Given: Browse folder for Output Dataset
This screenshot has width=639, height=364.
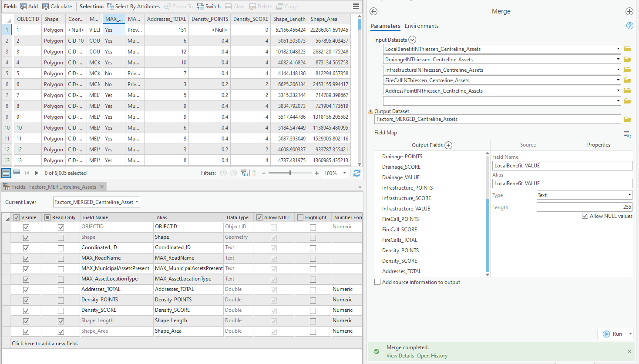Looking at the screenshot, I should pos(627,119).
